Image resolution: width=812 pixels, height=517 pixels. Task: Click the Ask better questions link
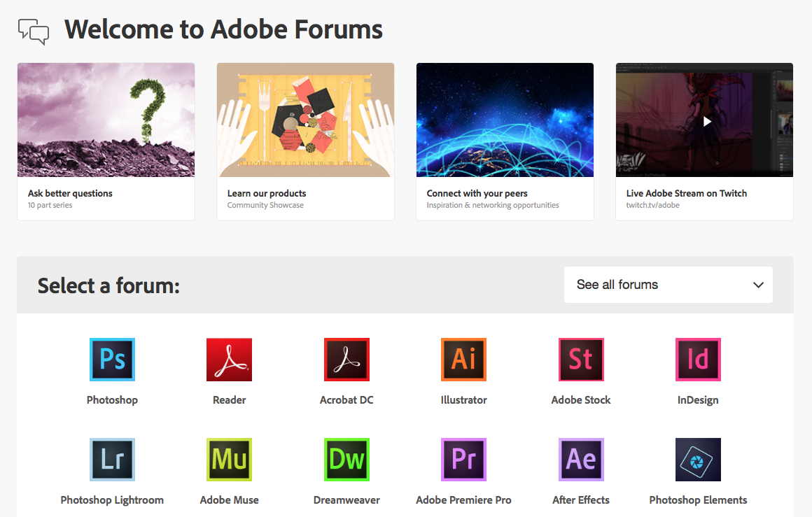(x=70, y=193)
